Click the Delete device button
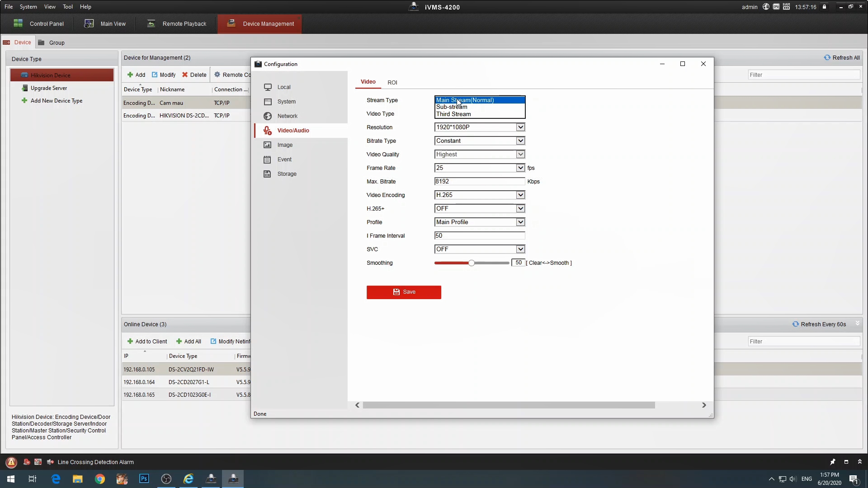This screenshot has height=488, width=868. 194,75
